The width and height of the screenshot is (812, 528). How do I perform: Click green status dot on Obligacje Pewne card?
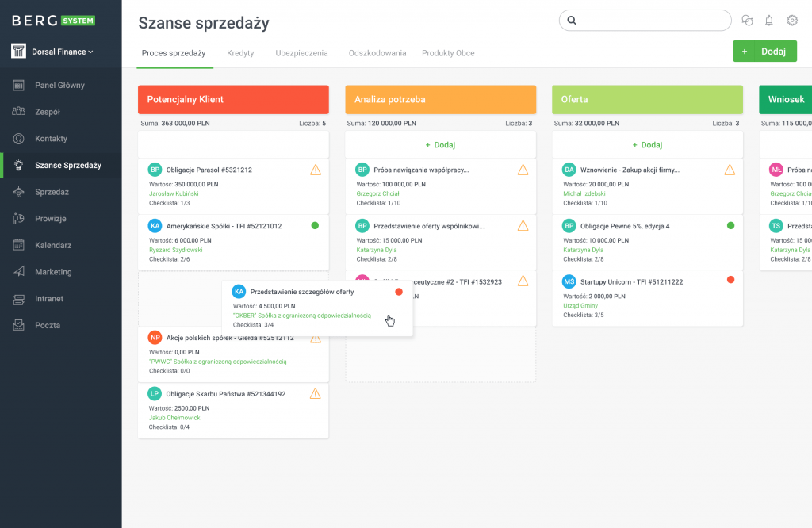tap(730, 226)
